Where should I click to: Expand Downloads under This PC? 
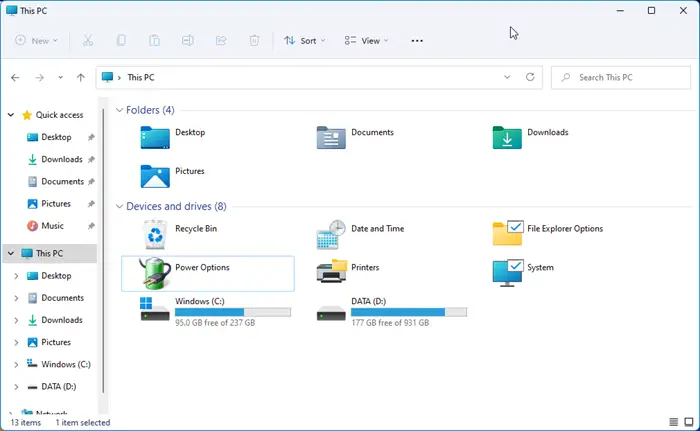tap(16, 320)
